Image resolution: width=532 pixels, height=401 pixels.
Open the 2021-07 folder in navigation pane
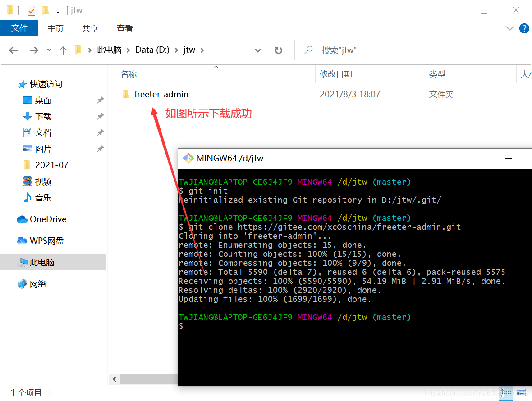tap(51, 165)
